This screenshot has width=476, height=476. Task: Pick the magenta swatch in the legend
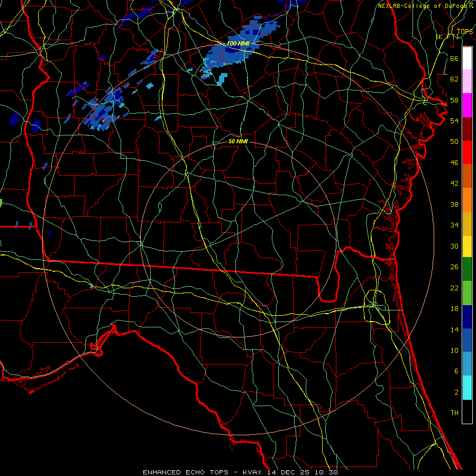(x=467, y=105)
